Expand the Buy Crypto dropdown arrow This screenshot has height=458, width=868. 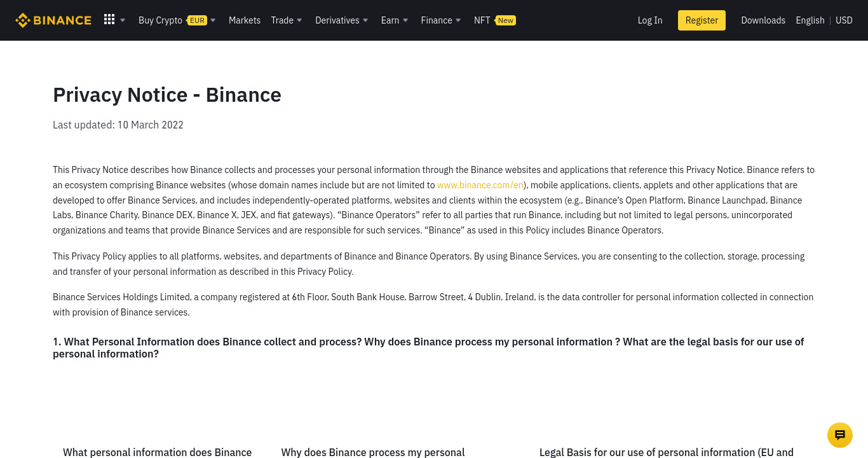coord(213,20)
